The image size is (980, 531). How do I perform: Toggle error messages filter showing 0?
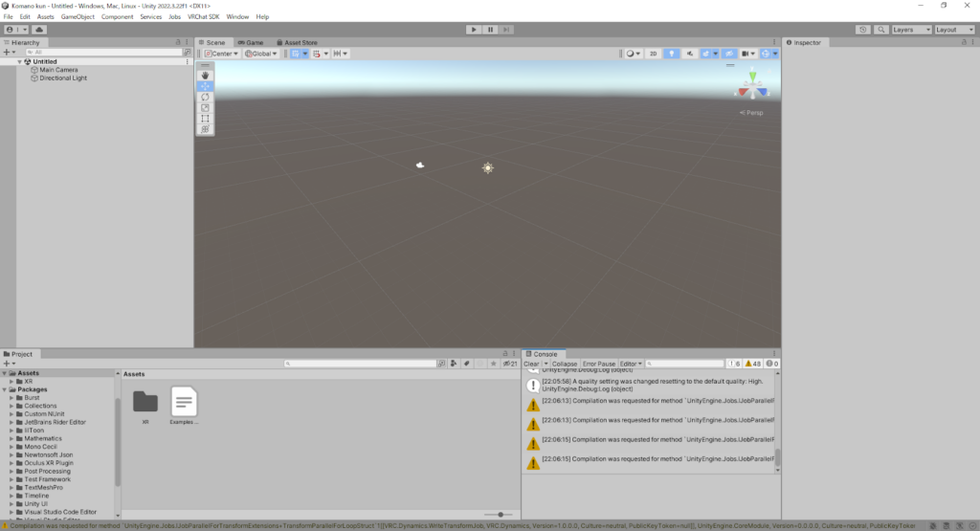[772, 364]
